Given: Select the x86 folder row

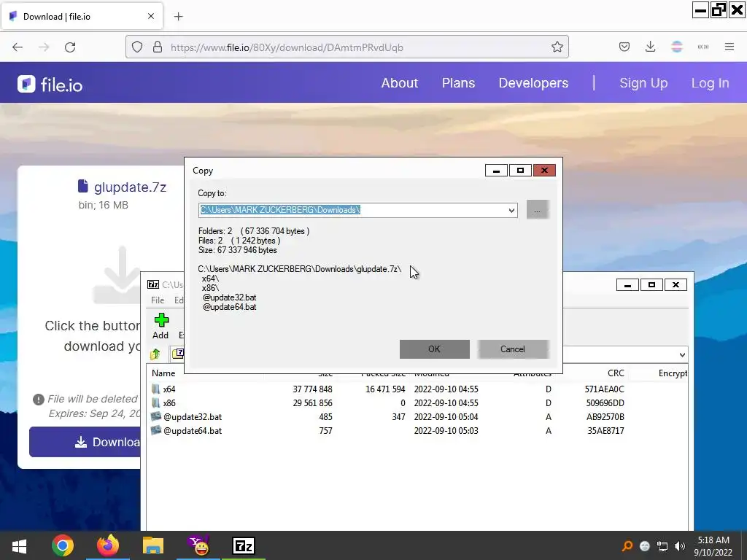Looking at the screenshot, I should click(417, 402).
